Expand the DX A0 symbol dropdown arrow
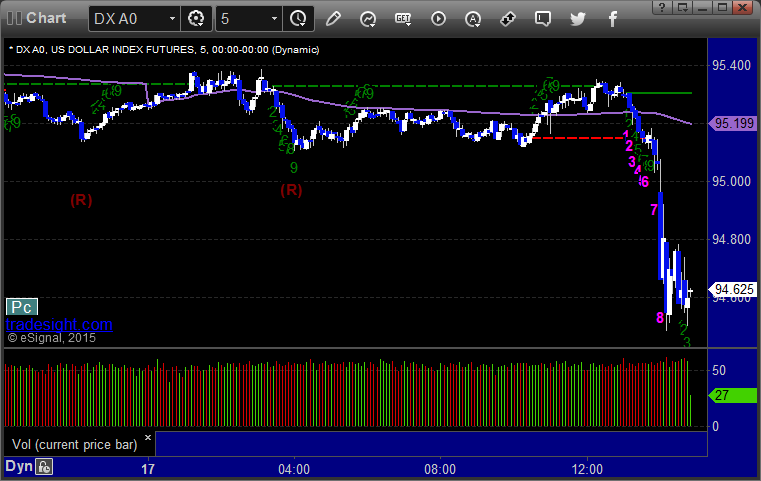Image resolution: width=761 pixels, height=481 pixels. click(x=172, y=19)
